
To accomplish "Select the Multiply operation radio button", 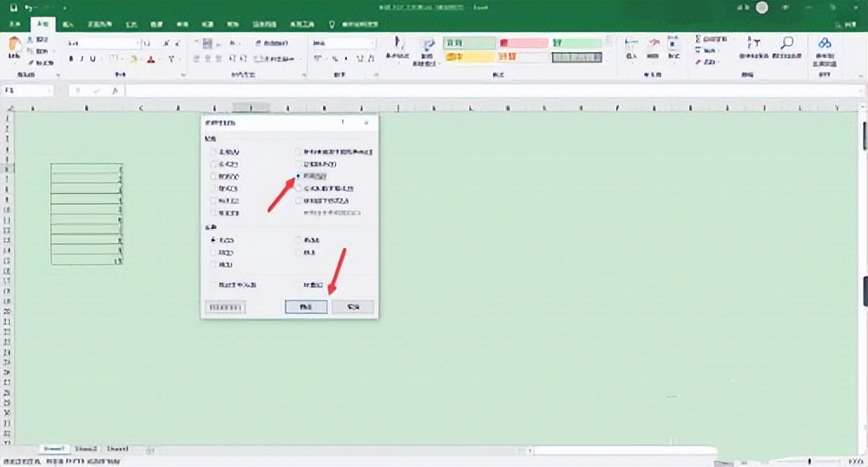I will point(299,240).
